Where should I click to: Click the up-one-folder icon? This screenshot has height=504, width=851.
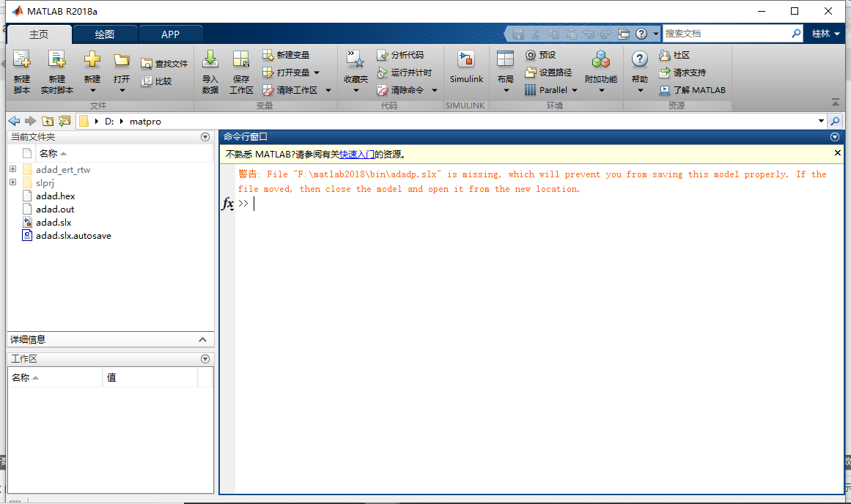(x=48, y=121)
